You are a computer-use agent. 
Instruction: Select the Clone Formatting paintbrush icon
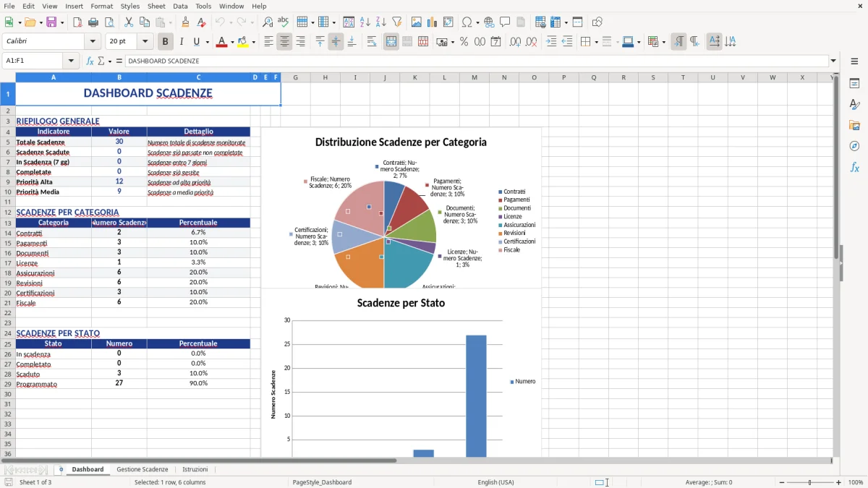[185, 22]
